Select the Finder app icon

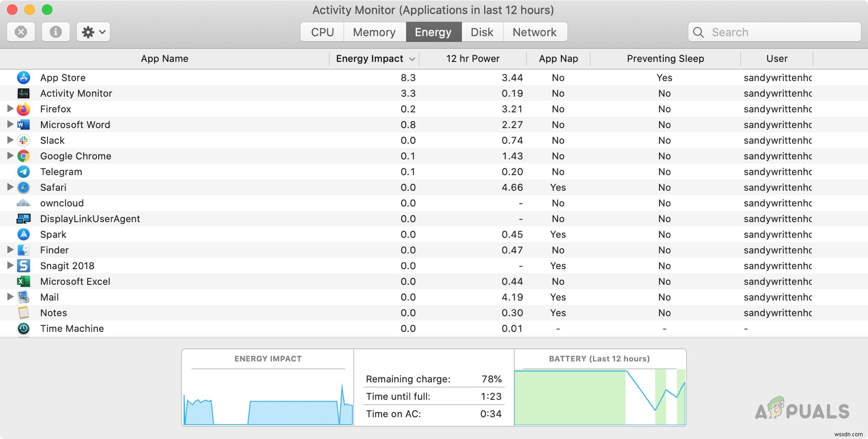coord(23,250)
